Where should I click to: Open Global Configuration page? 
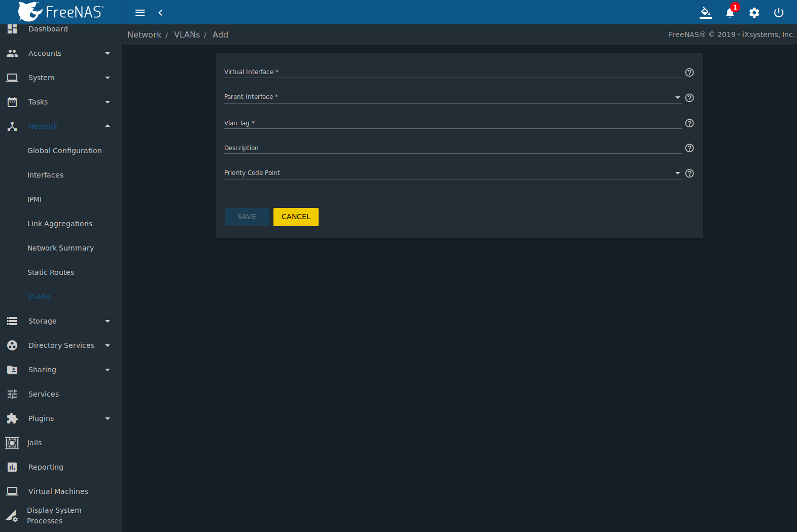(x=64, y=151)
